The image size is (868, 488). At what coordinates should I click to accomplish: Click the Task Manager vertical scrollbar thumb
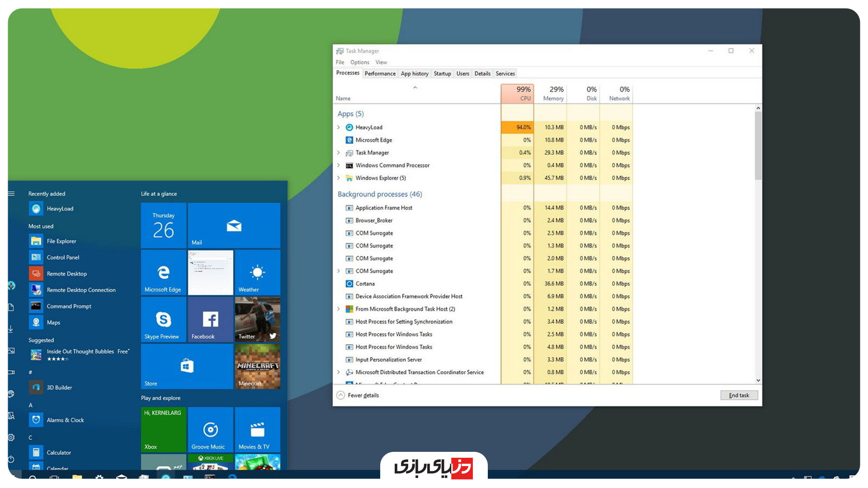point(758,145)
